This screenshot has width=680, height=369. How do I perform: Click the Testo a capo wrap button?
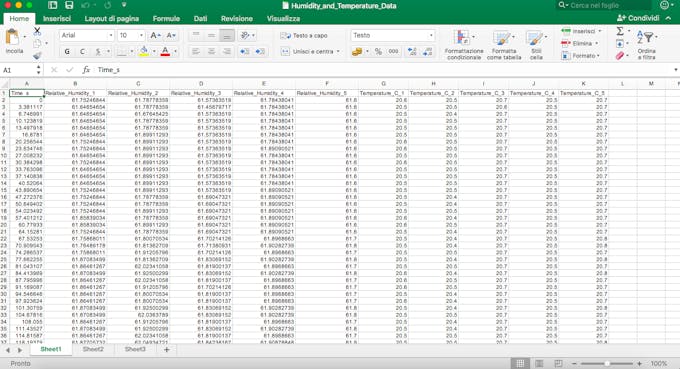coord(304,36)
